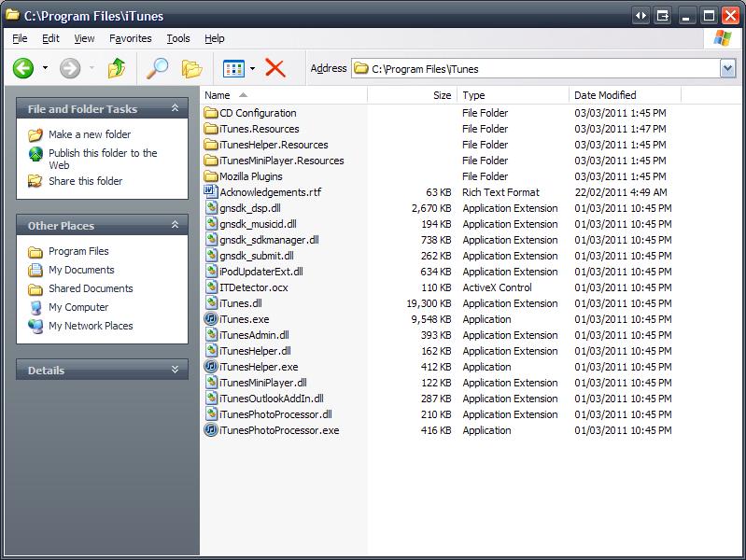Select iTunesOutlookAddIn.dll file name
The height and width of the screenshot is (560, 746).
[271, 399]
